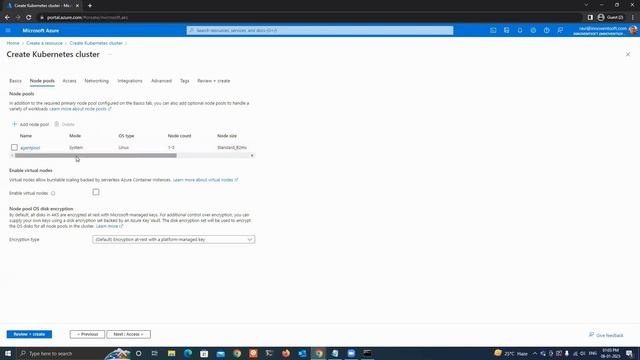This screenshot has height=360, width=640.
Task: Go to the Networking tab
Action: tap(97, 81)
